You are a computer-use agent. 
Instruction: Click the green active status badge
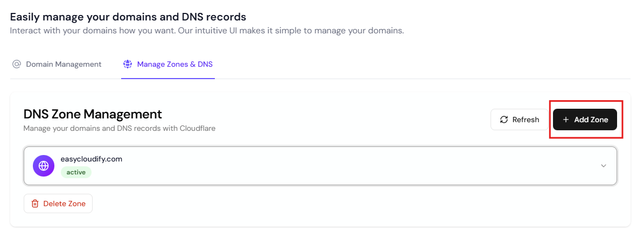click(x=76, y=172)
